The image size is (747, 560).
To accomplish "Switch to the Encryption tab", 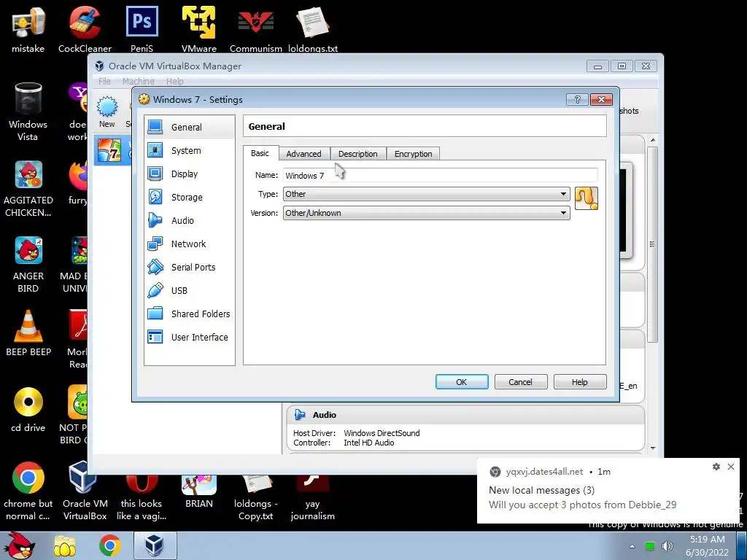I will (413, 154).
